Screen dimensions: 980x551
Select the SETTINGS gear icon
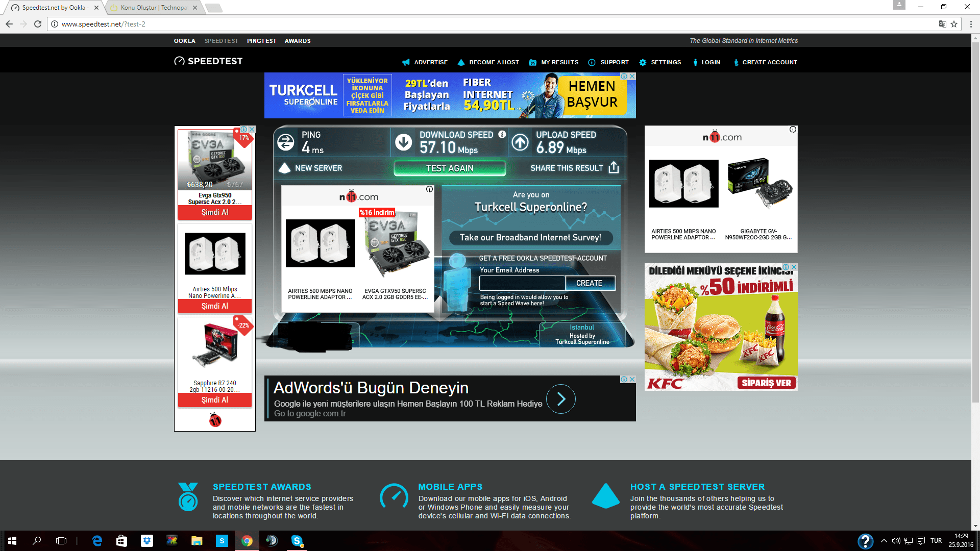coord(643,62)
